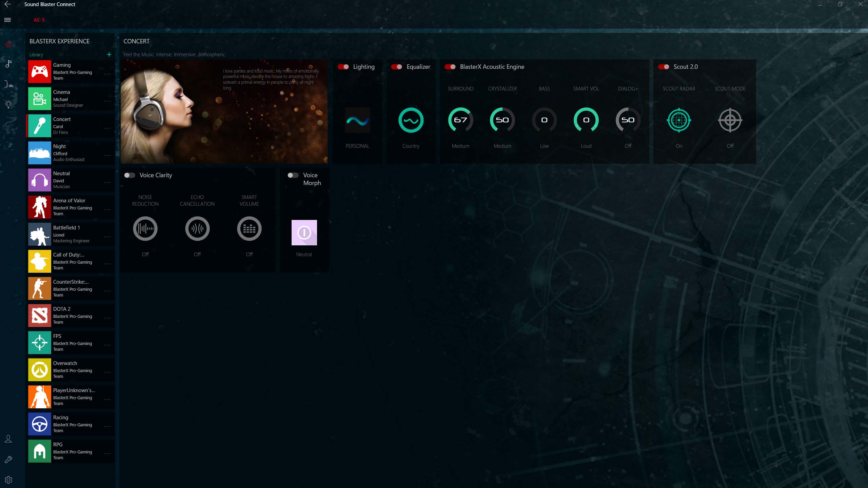Enable the Voice Morph switch
The image size is (868, 488).
293,175
